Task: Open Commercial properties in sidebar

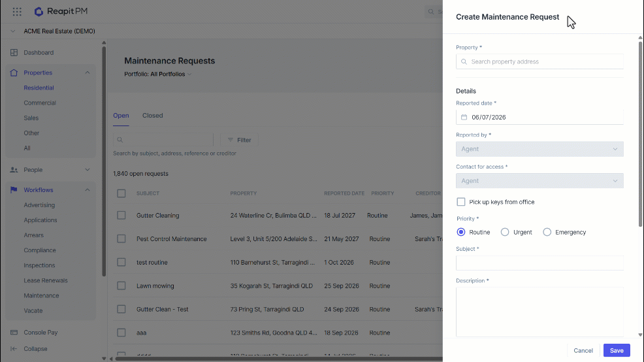Action: (40, 103)
